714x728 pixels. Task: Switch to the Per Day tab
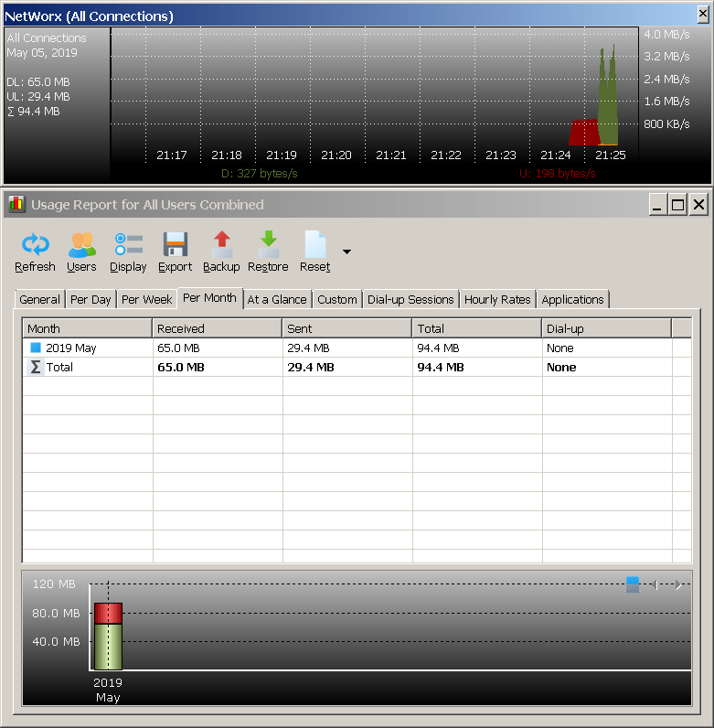point(91,299)
